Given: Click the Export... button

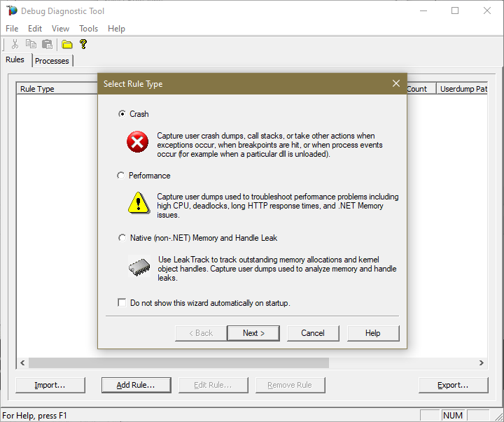Looking at the screenshot, I should (453, 385).
